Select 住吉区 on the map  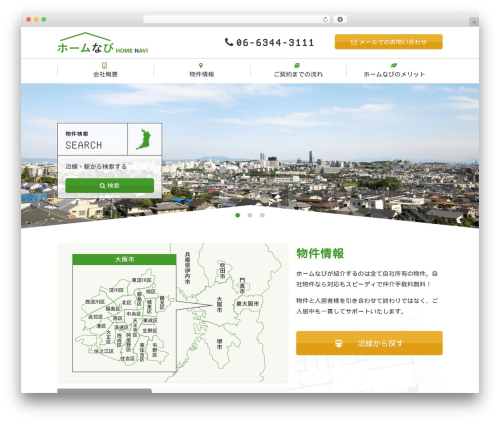point(127,359)
